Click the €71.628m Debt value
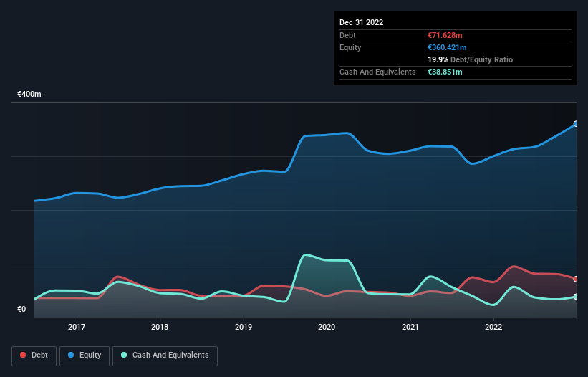Screen dimensions: 588x377 [445, 35]
